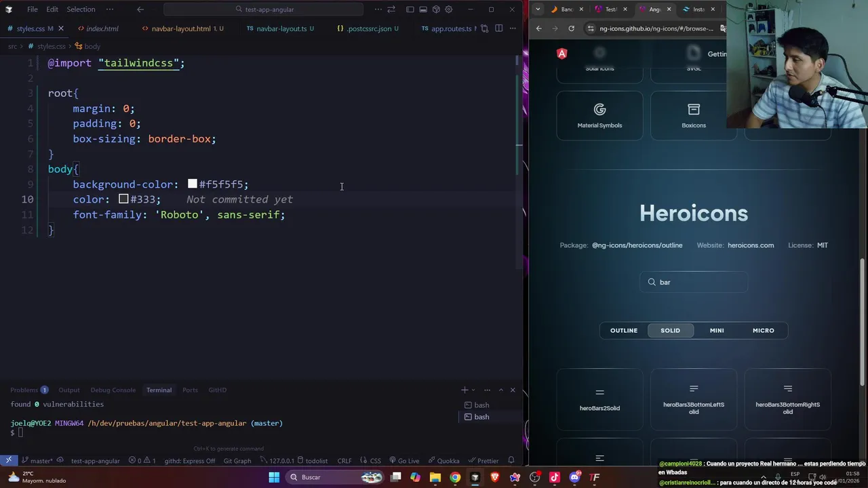Click the ng-icons URL address bar
Image resolution: width=868 pixels, height=488 pixels.
pos(656,28)
